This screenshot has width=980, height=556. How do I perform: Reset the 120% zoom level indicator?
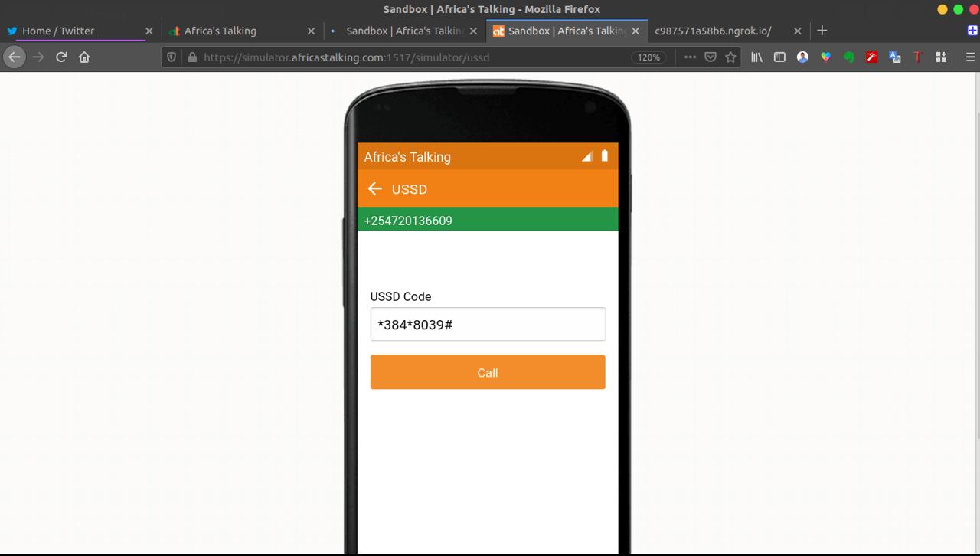click(x=648, y=57)
